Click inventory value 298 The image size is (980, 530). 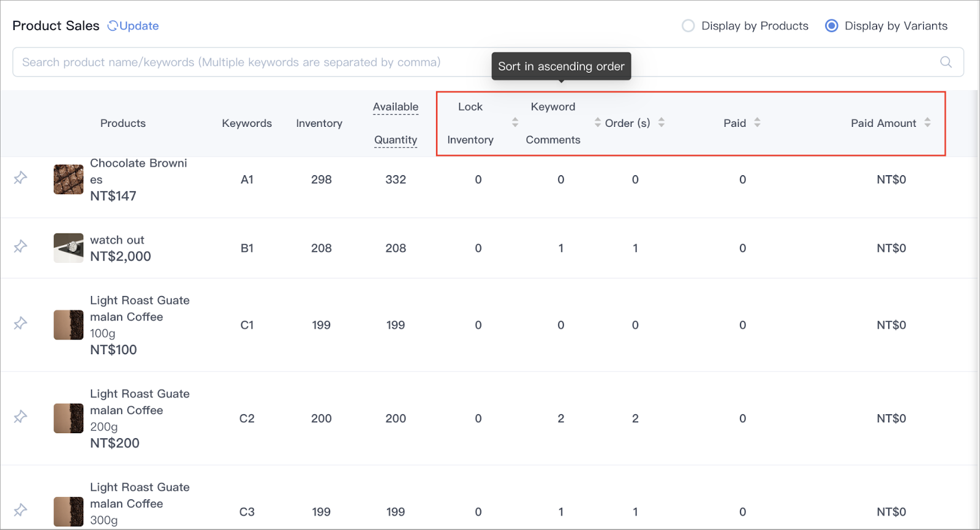tap(322, 180)
